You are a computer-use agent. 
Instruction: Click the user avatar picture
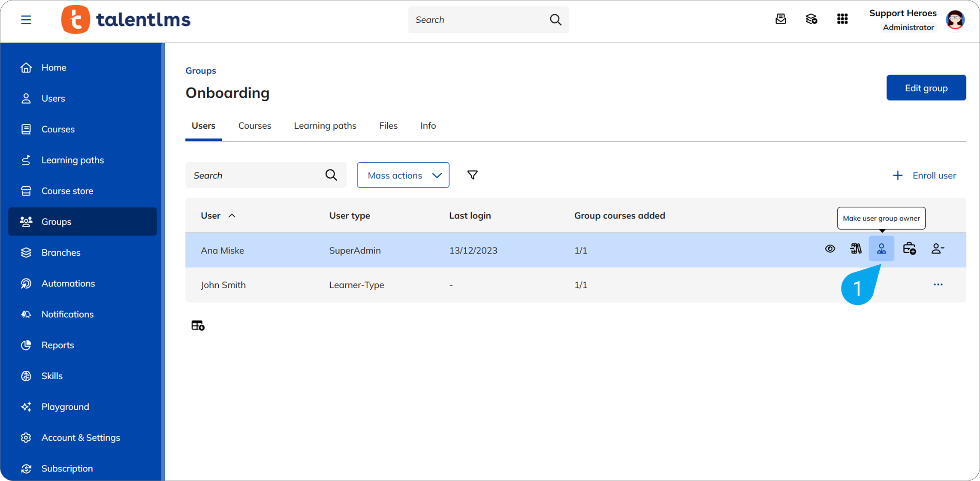(956, 20)
